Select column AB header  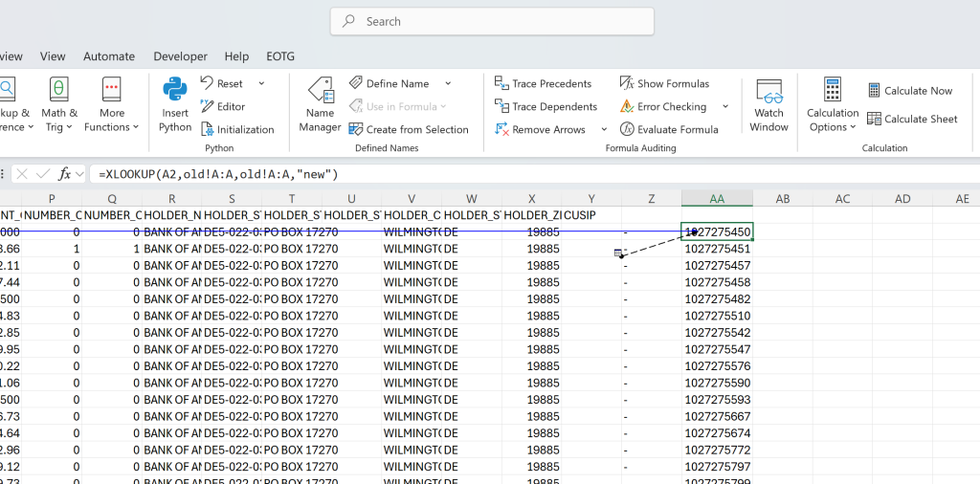click(783, 199)
